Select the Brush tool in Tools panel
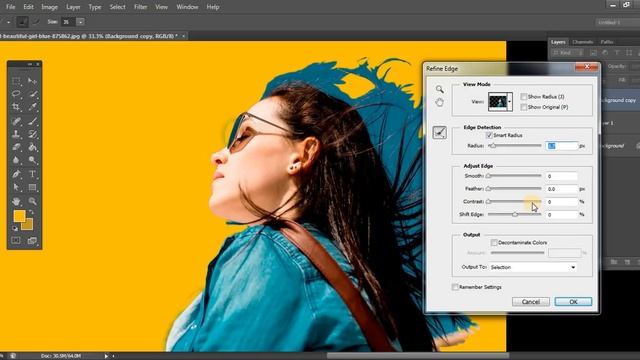640x360 pixels. [x=32, y=121]
